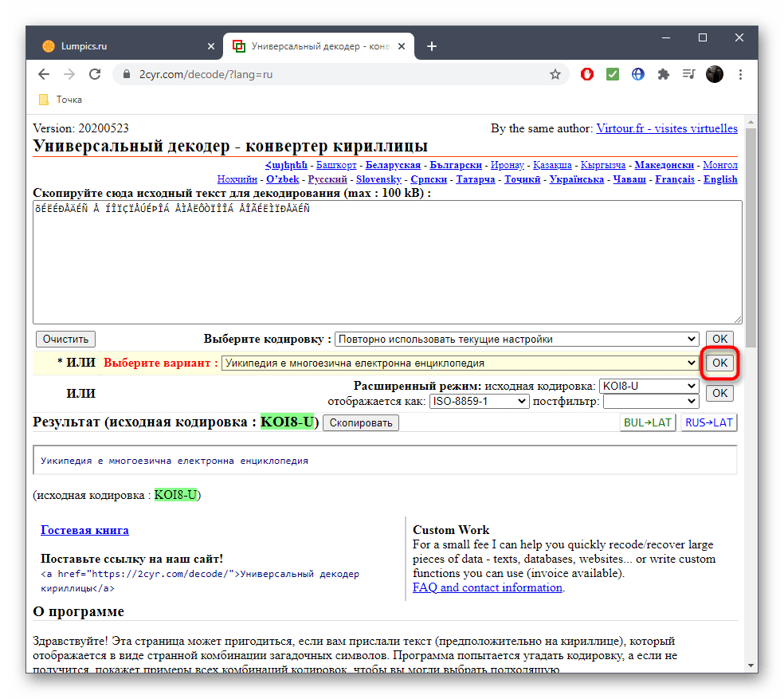The width and height of the screenshot is (784, 699).
Task: Switch language to Српски
Action: 429,179
